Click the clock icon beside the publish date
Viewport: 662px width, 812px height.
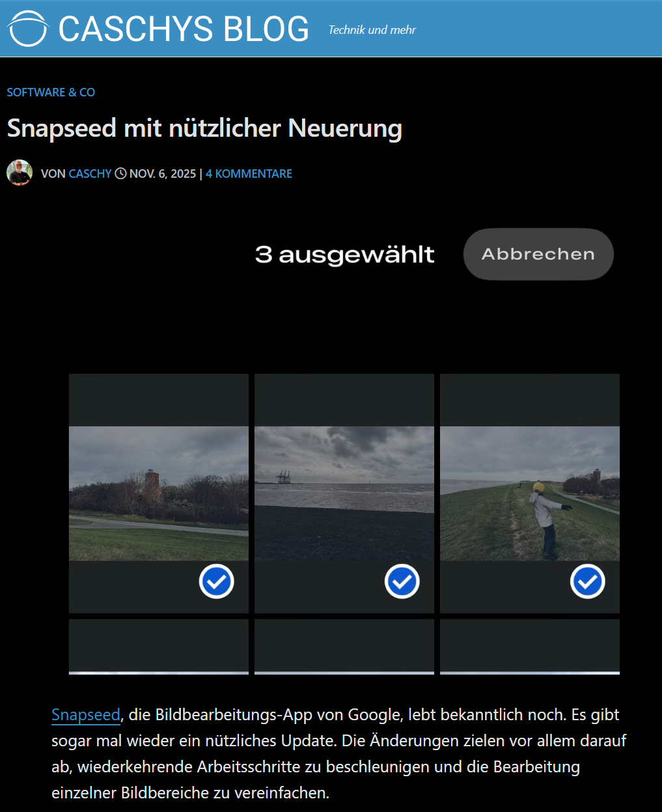point(120,174)
